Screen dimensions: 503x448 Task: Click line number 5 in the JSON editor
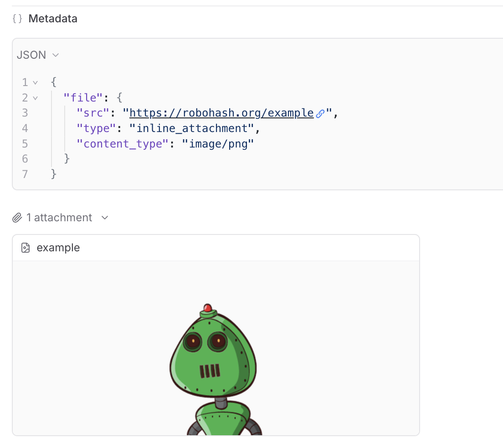[x=25, y=143]
